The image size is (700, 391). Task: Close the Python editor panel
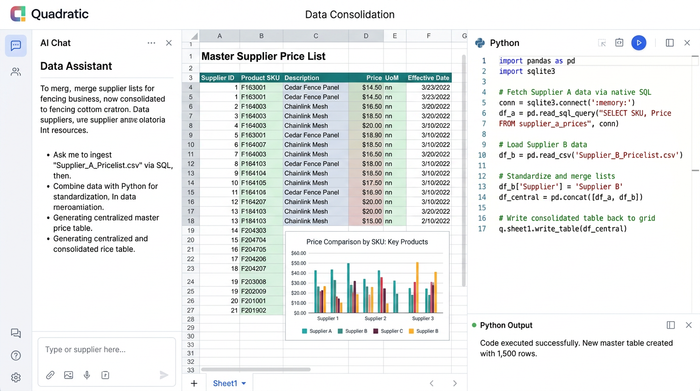click(x=687, y=43)
